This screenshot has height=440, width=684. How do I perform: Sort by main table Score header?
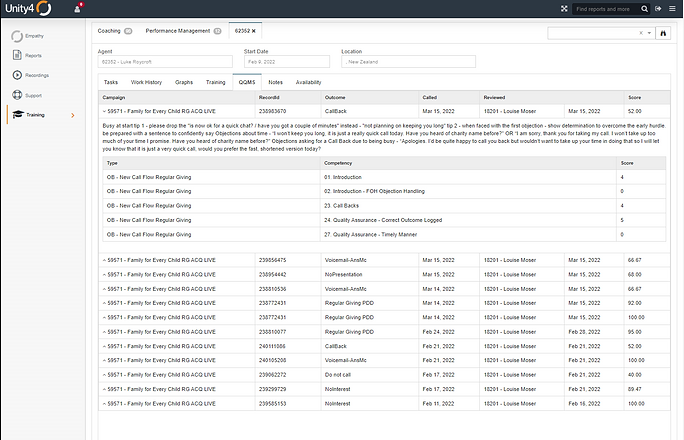(x=647, y=97)
